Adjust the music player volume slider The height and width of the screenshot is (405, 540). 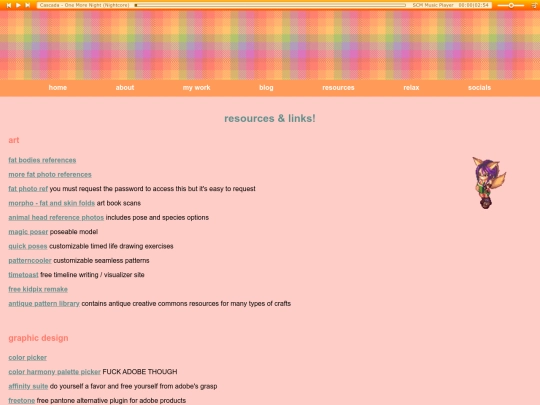(511, 5)
